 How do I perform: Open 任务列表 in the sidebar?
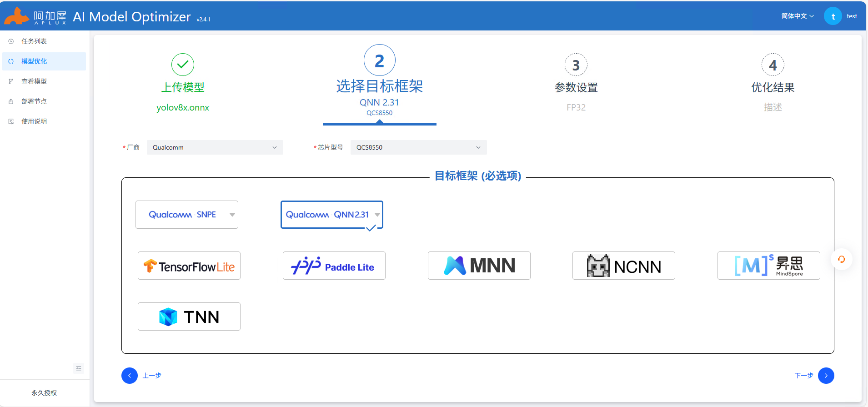click(44, 41)
